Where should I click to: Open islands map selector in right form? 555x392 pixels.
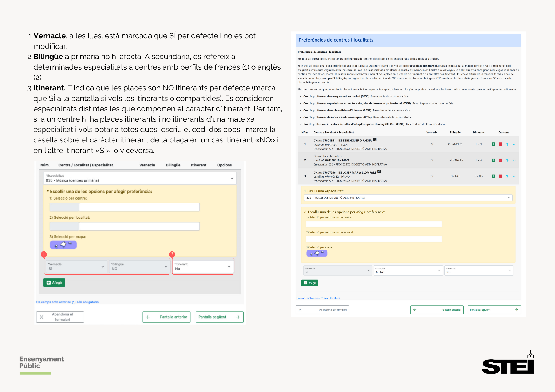pos(317,253)
